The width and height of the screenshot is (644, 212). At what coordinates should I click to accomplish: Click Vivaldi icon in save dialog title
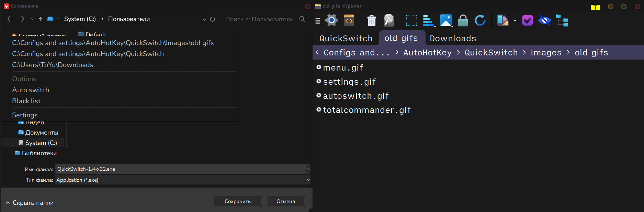[6, 6]
